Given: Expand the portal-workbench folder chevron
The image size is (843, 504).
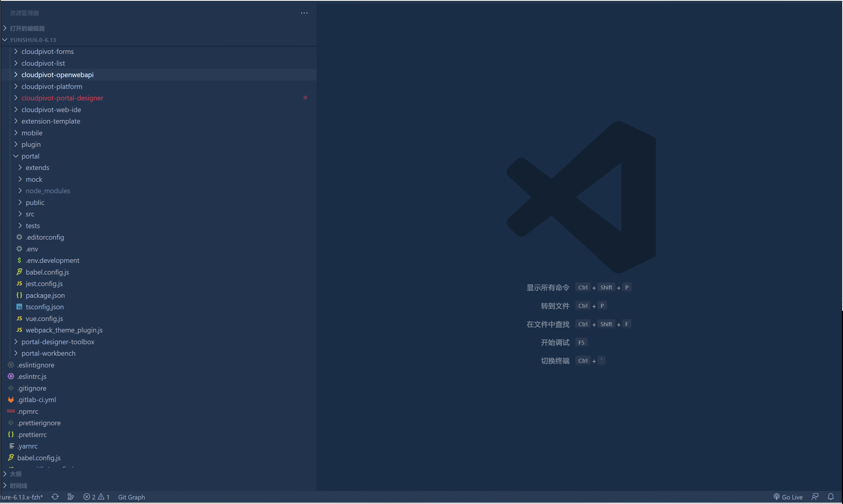Looking at the screenshot, I should click(x=16, y=353).
